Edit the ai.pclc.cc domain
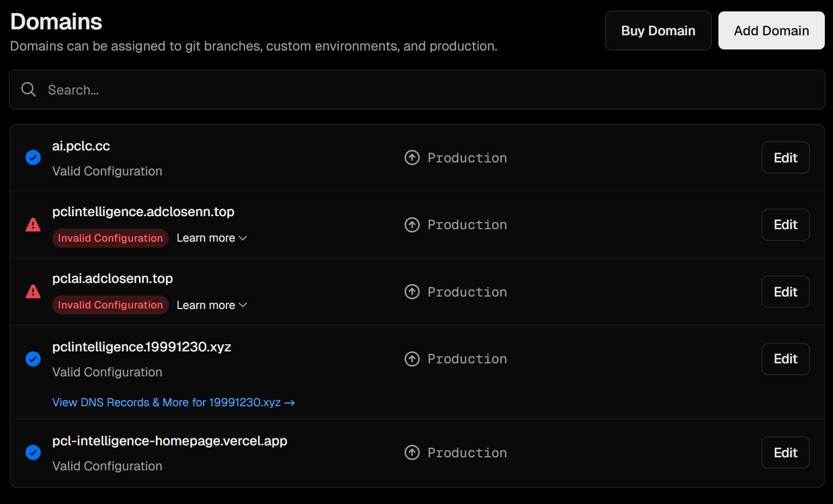Viewport: 833px width, 504px height. tap(785, 157)
